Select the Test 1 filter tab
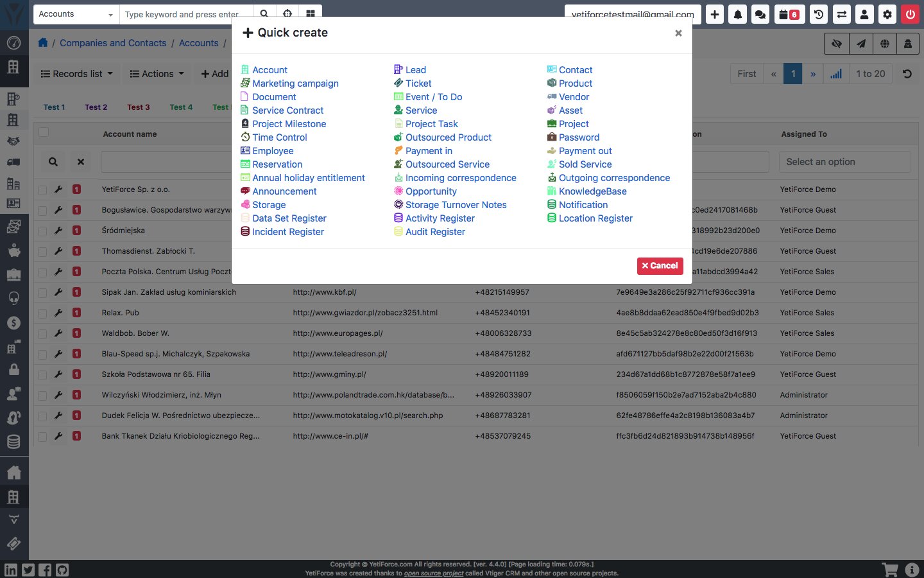The image size is (924, 578). coord(54,107)
